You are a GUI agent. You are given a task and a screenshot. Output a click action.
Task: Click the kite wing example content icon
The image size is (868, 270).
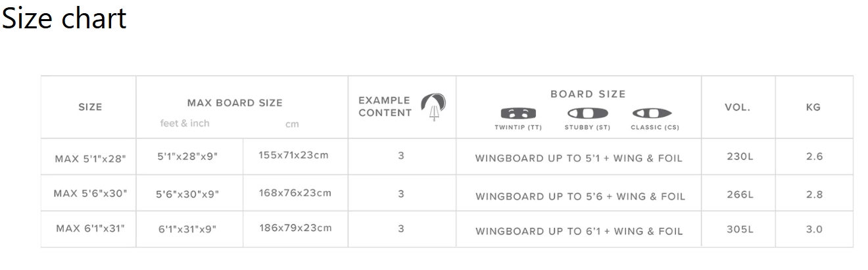(433, 106)
